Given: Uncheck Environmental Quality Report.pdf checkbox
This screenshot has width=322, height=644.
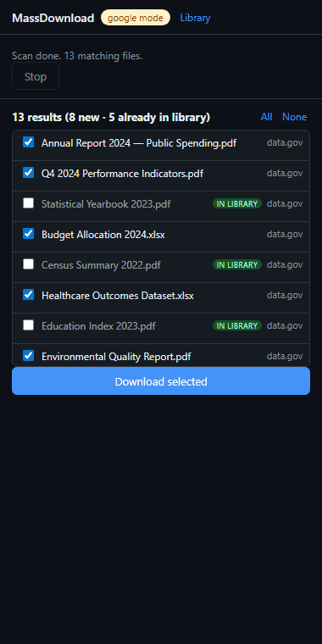Looking at the screenshot, I should click(x=28, y=356).
